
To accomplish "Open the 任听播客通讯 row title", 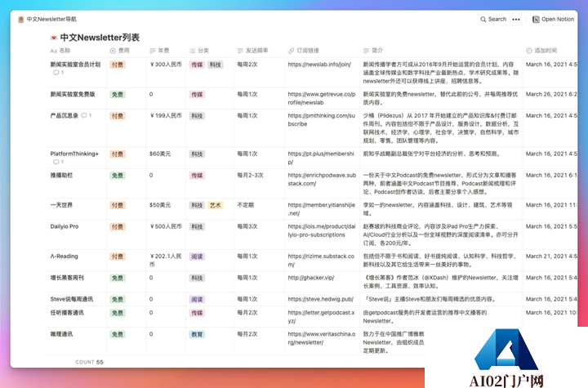I will pos(67,313).
